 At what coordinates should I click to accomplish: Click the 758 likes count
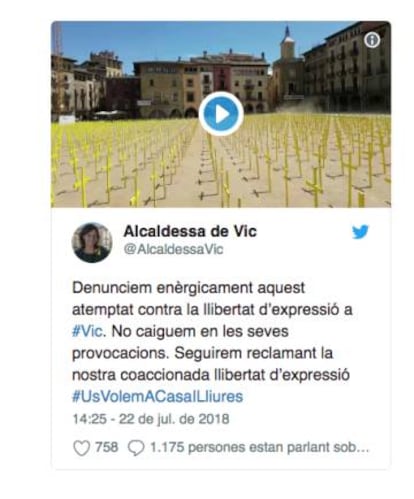pyautogui.click(x=107, y=447)
